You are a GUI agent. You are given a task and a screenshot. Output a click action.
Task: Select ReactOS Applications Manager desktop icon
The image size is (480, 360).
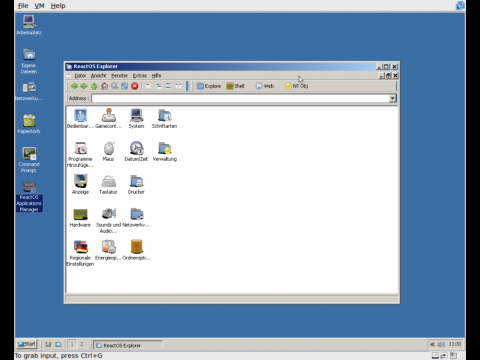(x=29, y=197)
